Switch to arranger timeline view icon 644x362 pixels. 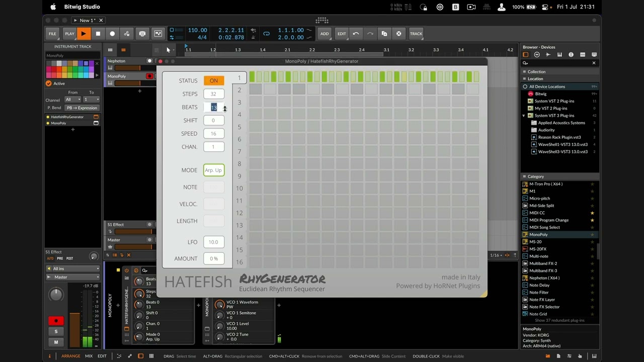tap(123, 50)
